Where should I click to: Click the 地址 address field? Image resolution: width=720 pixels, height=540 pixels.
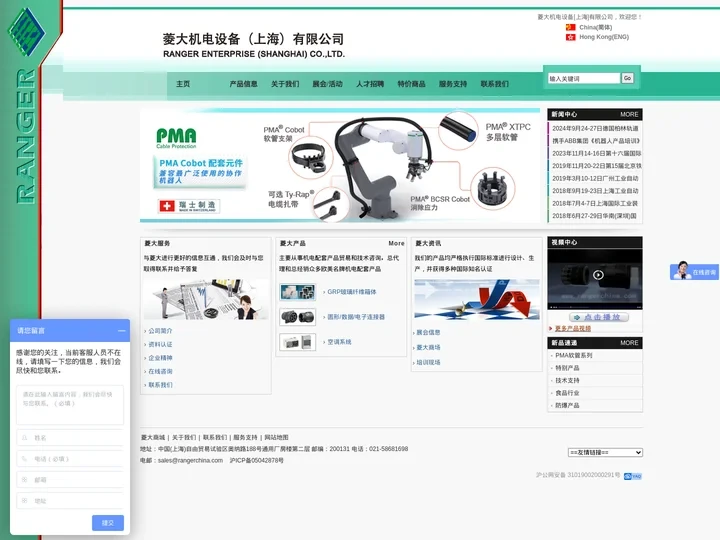70,501
